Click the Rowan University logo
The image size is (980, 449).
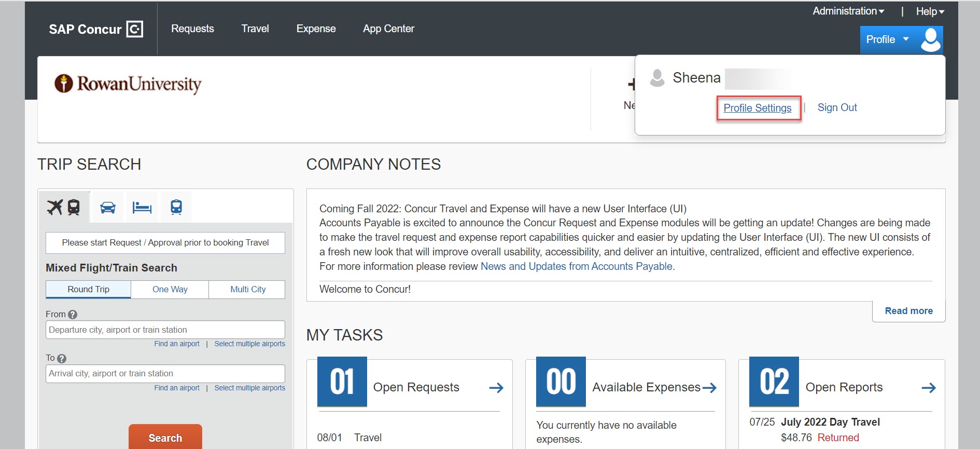(x=128, y=84)
